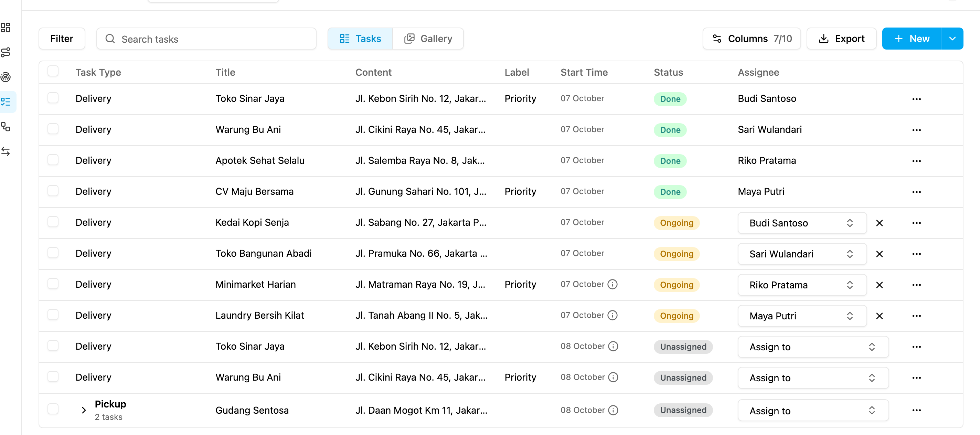
Task: Tick checkbox for Gudang Sentosa Pickup row
Action: pyautogui.click(x=53, y=409)
